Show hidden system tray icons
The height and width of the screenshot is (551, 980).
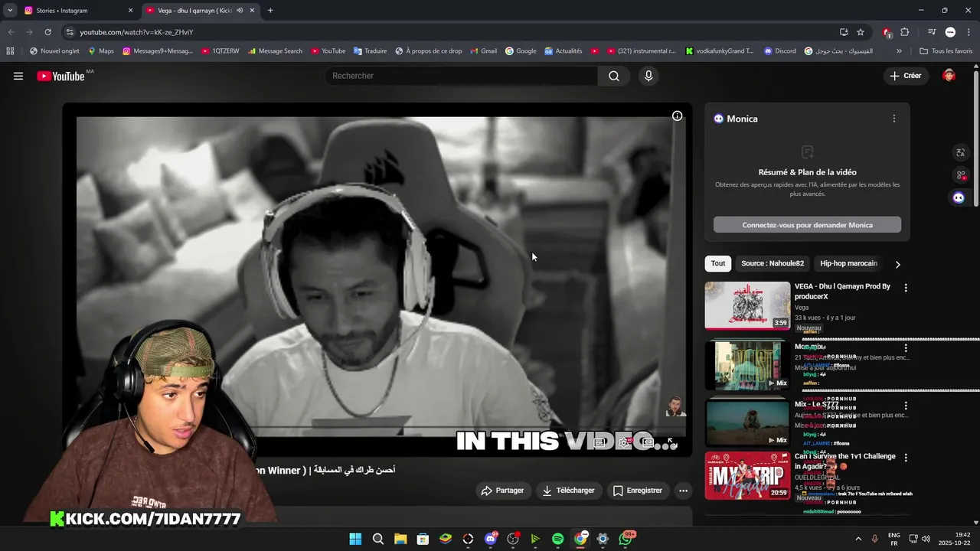pyautogui.click(x=858, y=539)
